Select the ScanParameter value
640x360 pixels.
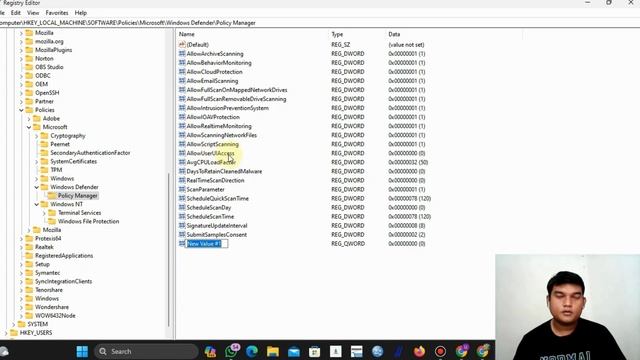coord(206,189)
